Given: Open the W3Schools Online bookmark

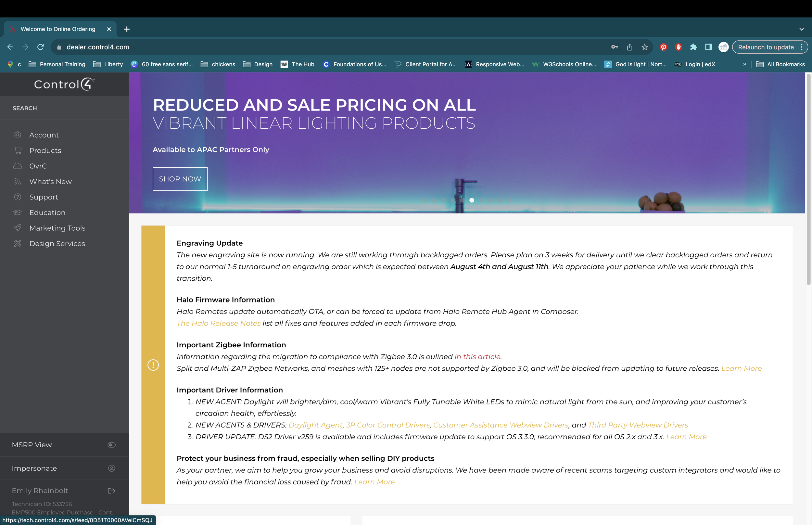Looking at the screenshot, I should [x=564, y=64].
